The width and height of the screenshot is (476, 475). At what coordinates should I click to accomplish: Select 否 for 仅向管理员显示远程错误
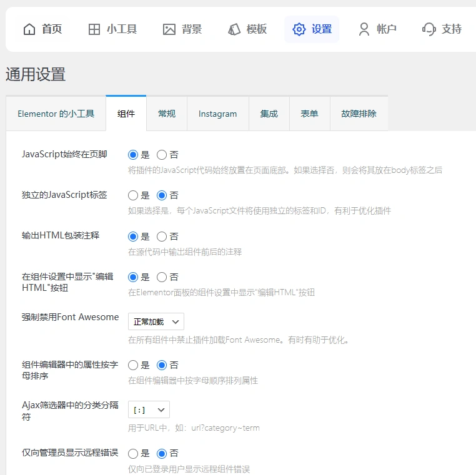[x=162, y=454]
